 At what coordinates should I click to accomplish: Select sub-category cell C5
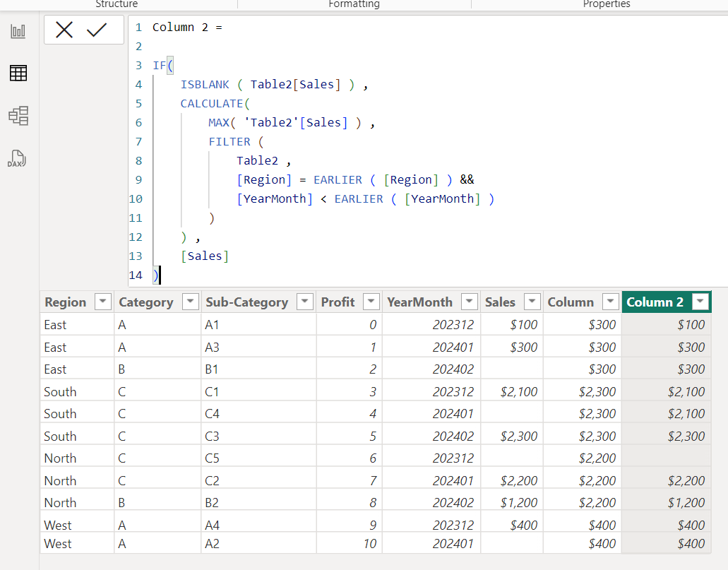pos(212,458)
